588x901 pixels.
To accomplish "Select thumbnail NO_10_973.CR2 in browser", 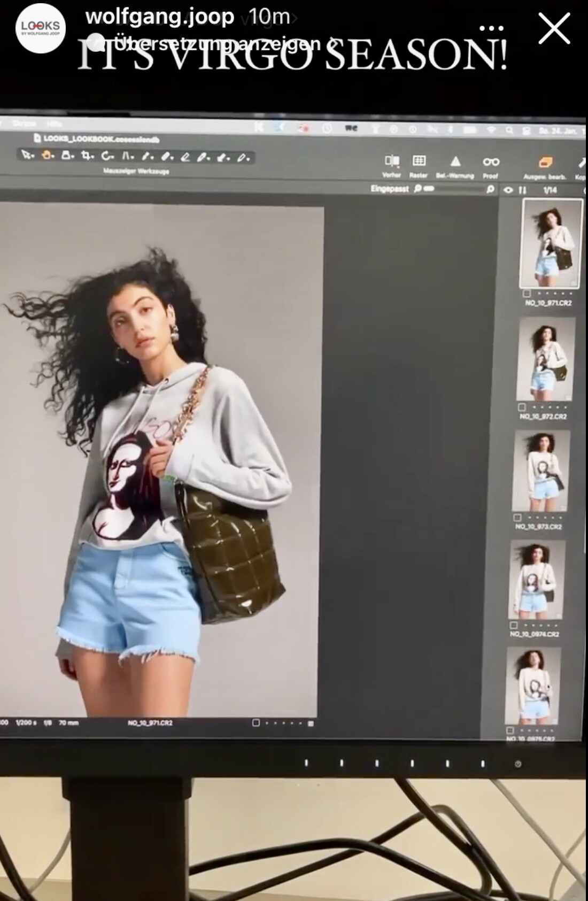I will [541, 471].
